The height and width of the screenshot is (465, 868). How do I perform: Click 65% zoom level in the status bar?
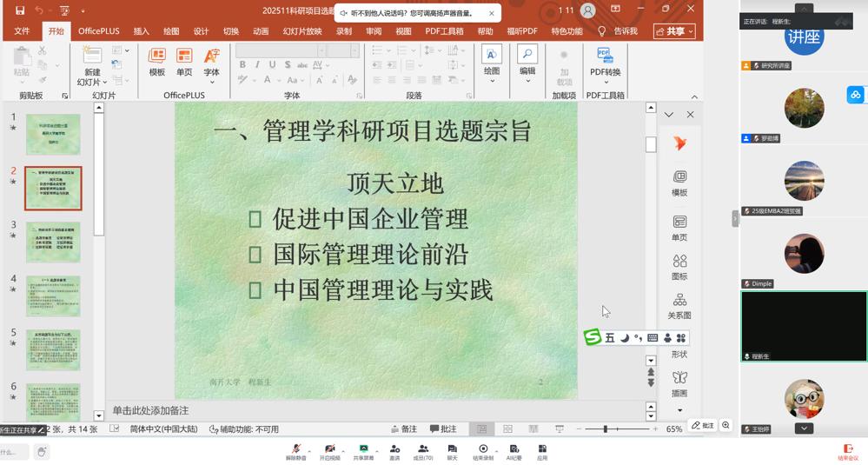tap(673, 429)
